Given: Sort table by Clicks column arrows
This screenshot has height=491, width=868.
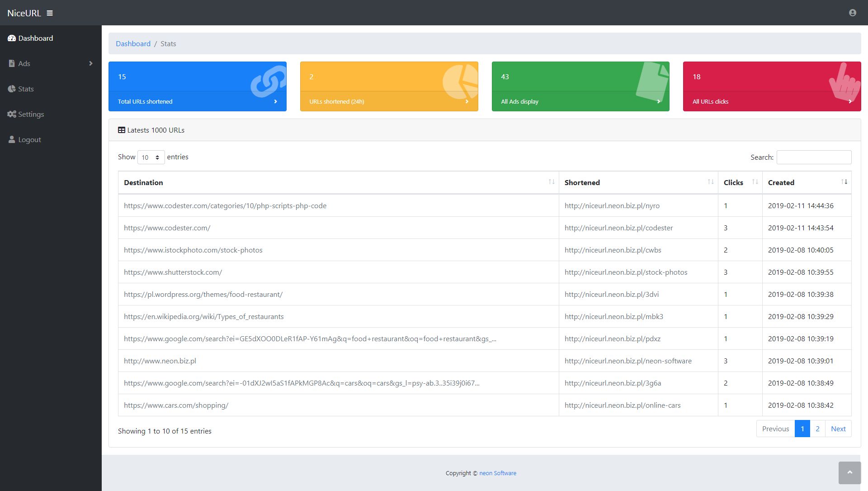Looking at the screenshot, I should [755, 182].
